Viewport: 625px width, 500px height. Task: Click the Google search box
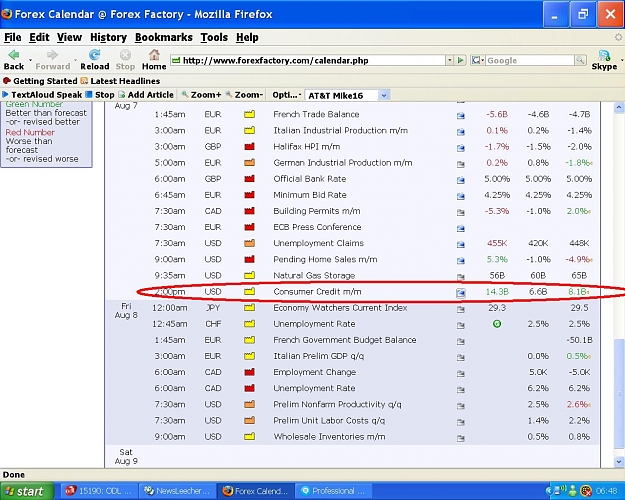(530, 61)
